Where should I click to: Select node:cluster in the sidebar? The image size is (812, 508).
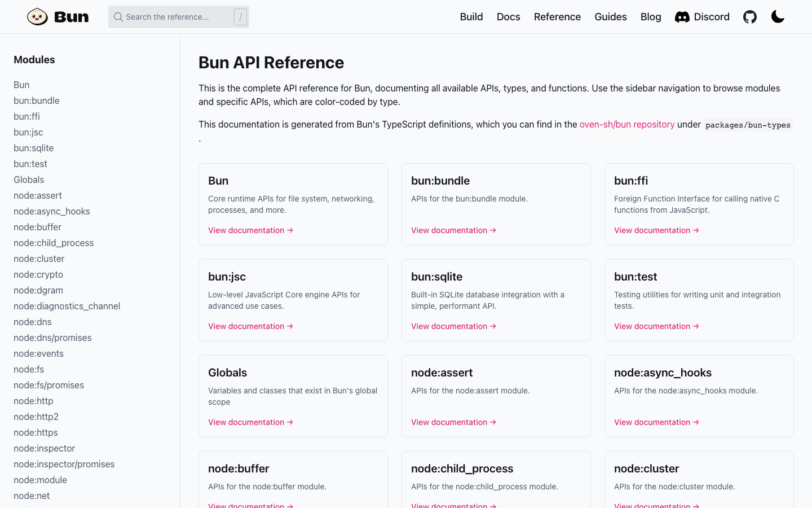[x=39, y=259]
